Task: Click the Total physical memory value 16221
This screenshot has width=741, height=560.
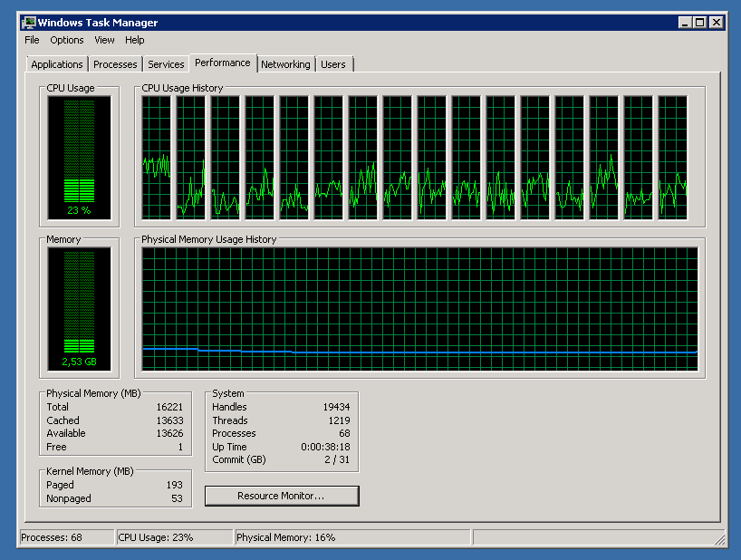Action: pos(169,407)
